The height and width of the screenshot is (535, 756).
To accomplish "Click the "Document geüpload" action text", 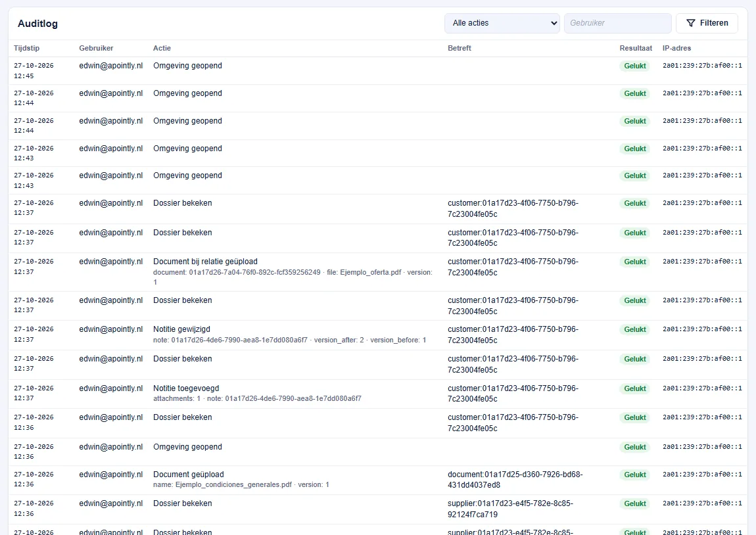I will point(189,475).
